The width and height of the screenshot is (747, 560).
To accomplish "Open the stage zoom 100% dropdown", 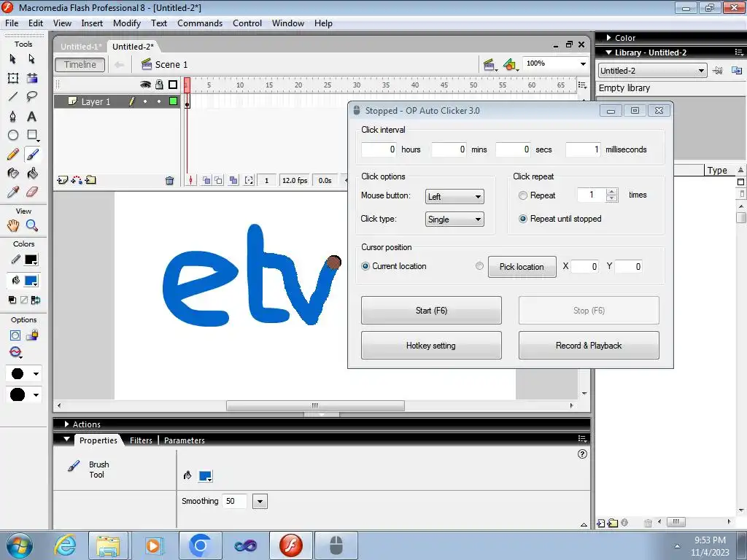I will coord(583,64).
